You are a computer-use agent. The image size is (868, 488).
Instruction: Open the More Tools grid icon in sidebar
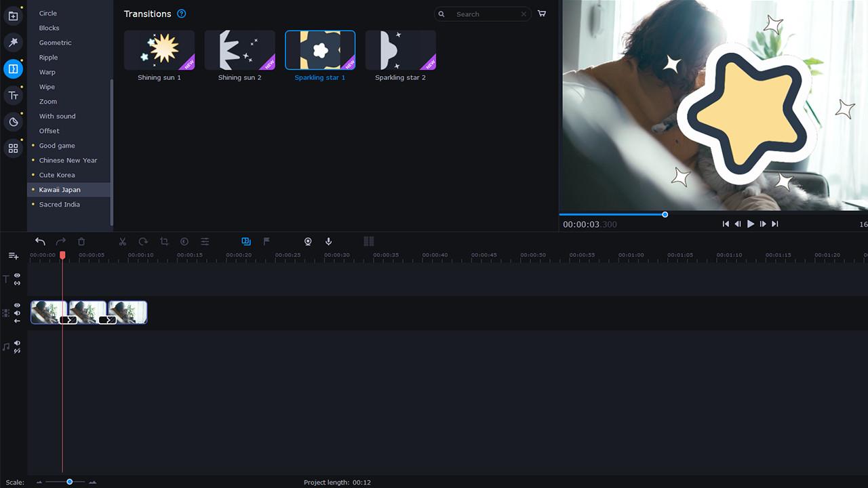pos(14,148)
